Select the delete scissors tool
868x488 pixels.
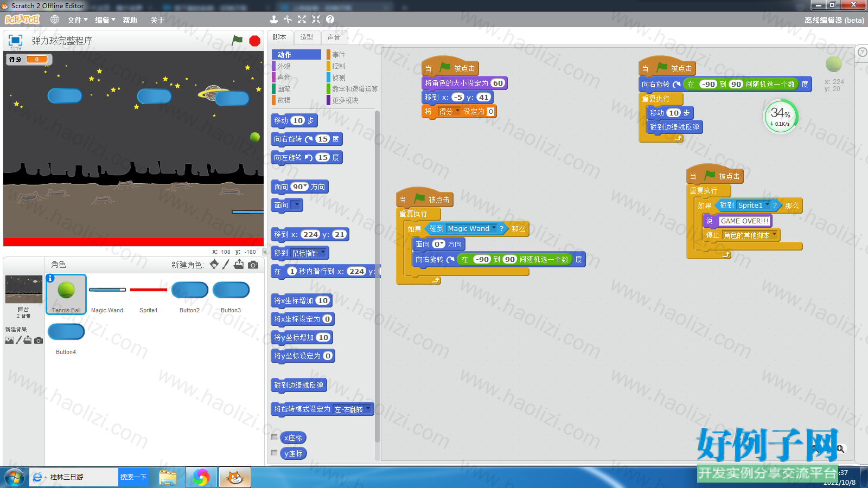tap(288, 20)
